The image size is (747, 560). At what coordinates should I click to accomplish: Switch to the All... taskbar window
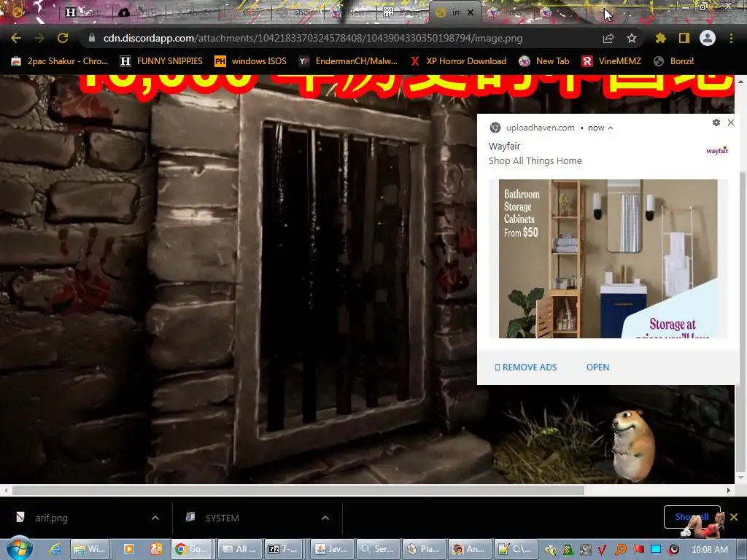239,549
